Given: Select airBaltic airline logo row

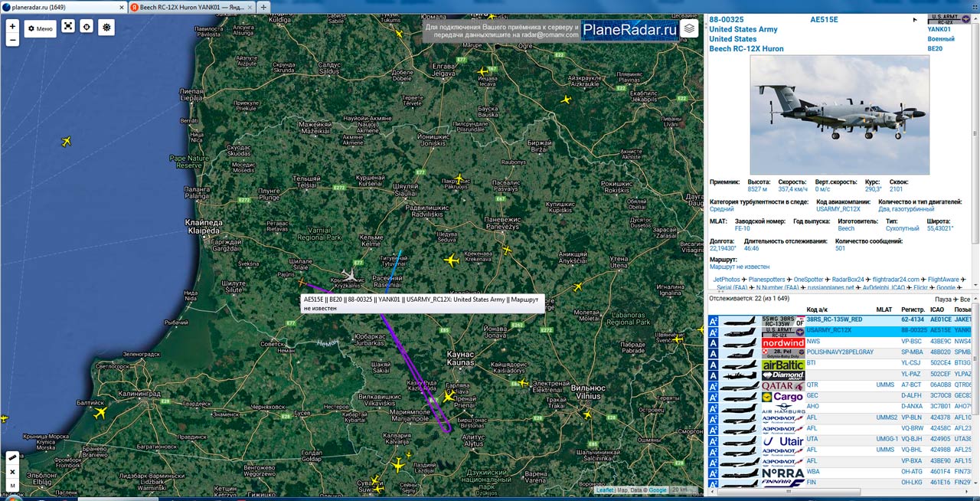Looking at the screenshot, I should pyautogui.click(x=783, y=365).
